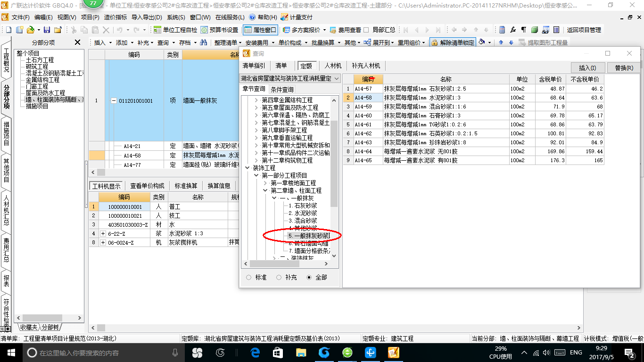Open the 整理清单 dropdown menu
The height and width of the screenshot is (362, 644).
tap(240, 42)
